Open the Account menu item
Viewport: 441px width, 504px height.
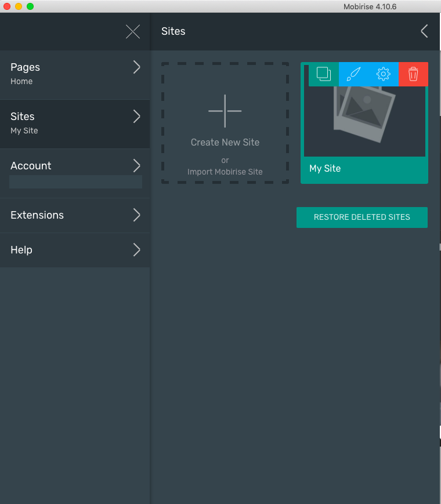pyautogui.click(x=75, y=173)
